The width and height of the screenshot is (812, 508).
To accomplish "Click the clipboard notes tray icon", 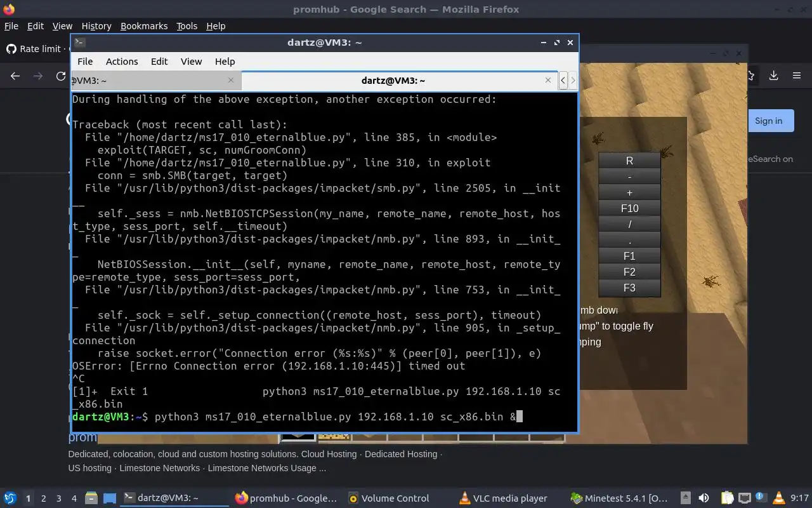I will click(727, 498).
